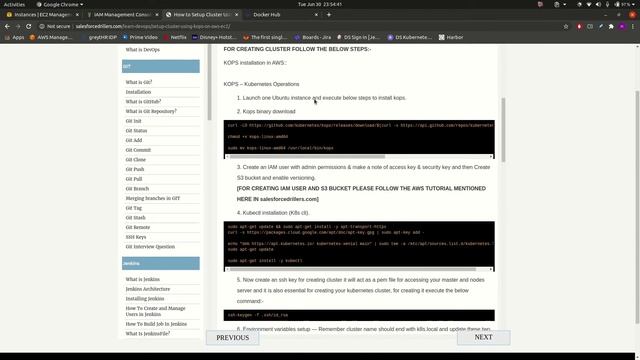Open the battery system menu dropdown
Screen dimensions: 640x360
[x=626, y=4]
